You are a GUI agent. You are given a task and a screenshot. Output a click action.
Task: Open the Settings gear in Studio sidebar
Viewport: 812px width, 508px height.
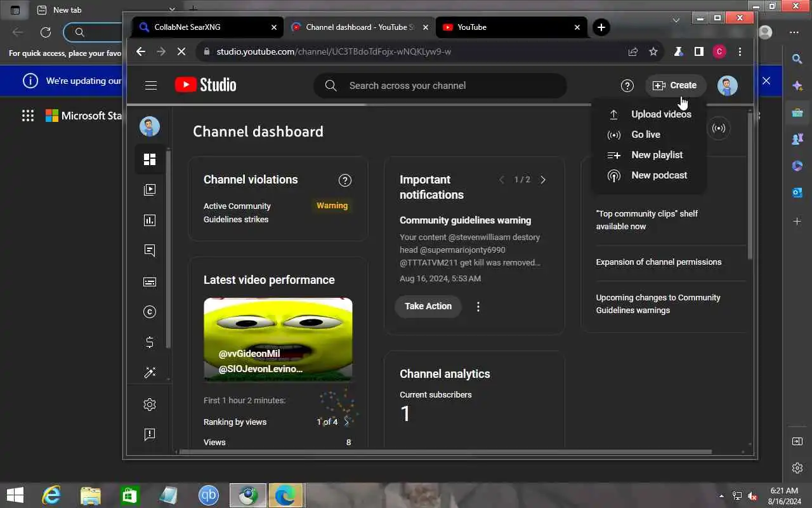[x=150, y=404]
